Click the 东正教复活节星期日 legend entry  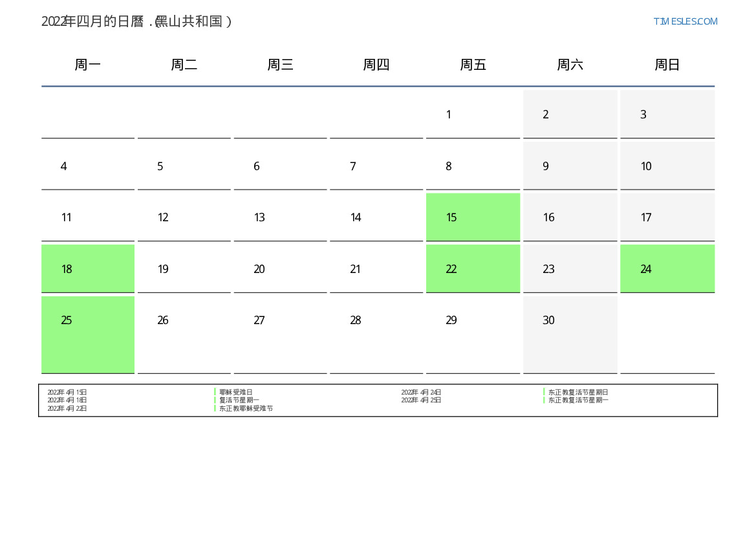pyautogui.click(x=578, y=392)
